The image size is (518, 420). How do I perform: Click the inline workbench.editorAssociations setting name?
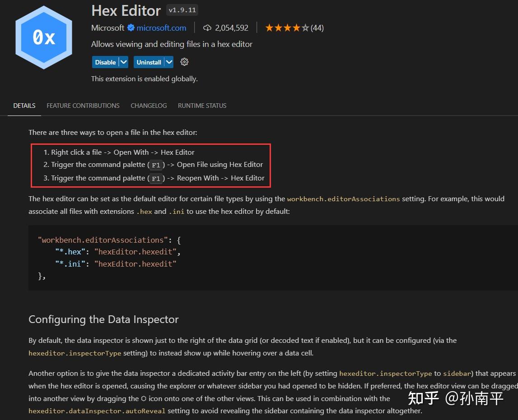(343, 199)
